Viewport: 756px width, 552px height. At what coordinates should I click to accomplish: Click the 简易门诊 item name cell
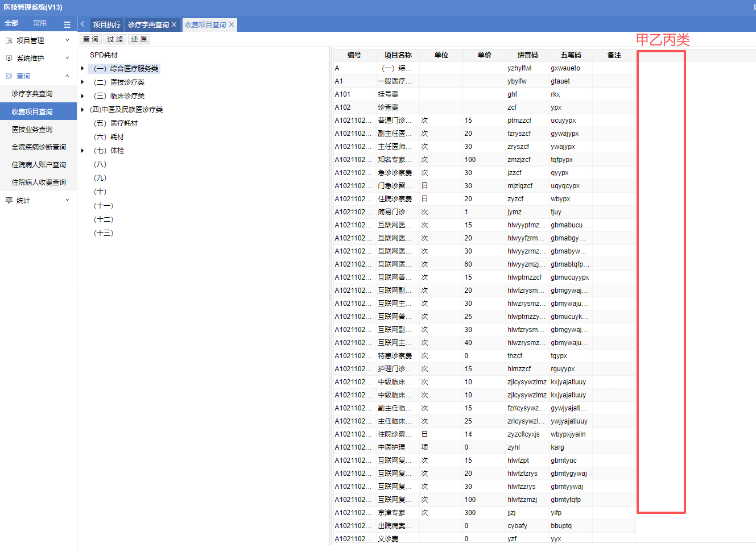click(398, 212)
